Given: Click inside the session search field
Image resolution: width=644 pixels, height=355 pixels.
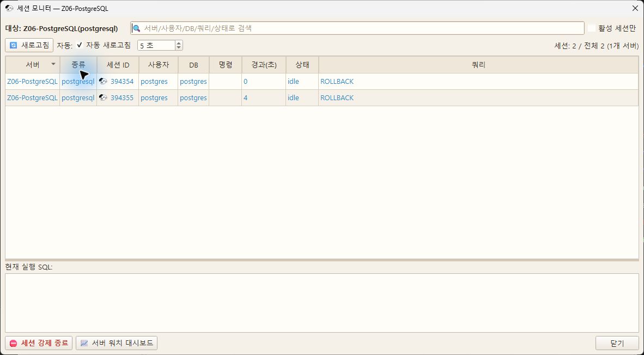Looking at the screenshot, I should tap(357, 28).
